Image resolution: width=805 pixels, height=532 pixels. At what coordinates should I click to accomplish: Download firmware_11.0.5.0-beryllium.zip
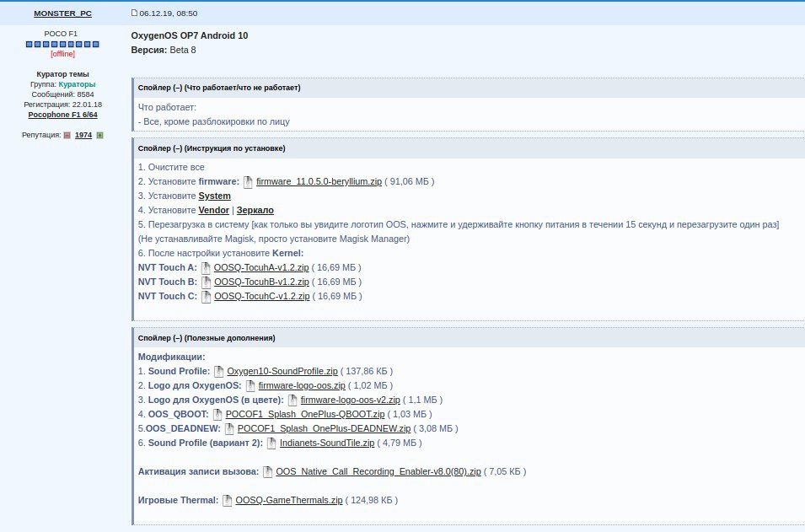[x=319, y=182]
